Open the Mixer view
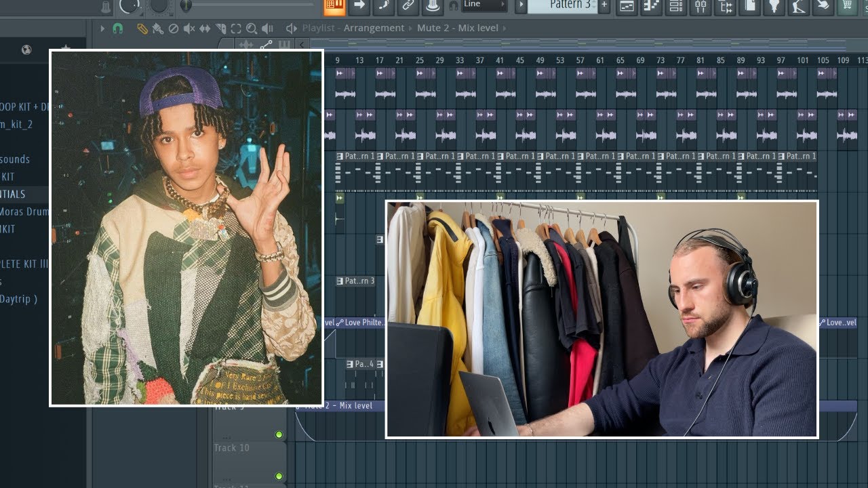This screenshot has width=868, height=488. (x=701, y=6)
